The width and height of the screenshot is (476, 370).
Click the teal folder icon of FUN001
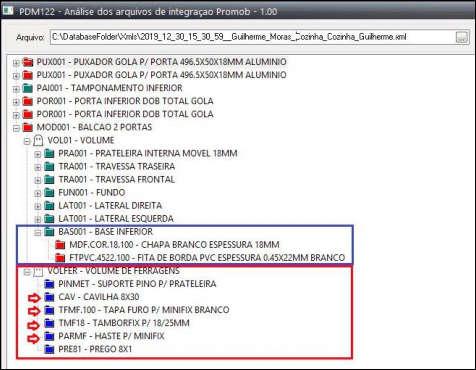point(49,192)
